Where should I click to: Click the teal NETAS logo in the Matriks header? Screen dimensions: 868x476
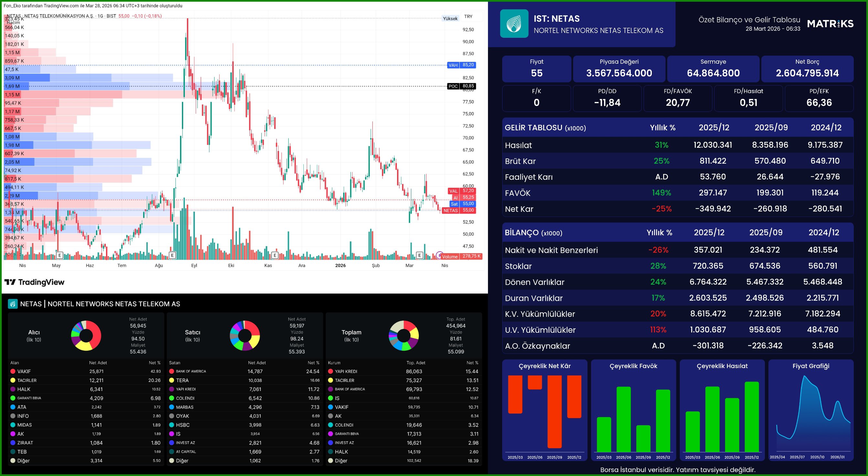[514, 24]
